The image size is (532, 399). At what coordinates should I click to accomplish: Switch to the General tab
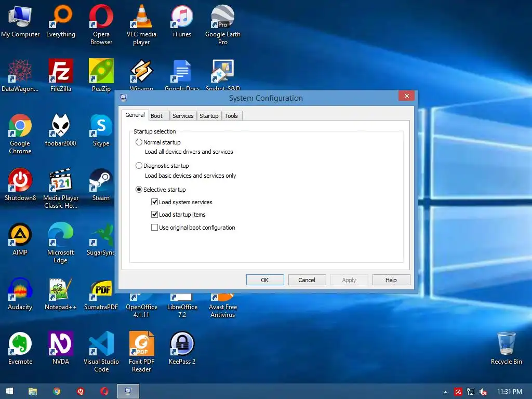click(x=135, y=115)
